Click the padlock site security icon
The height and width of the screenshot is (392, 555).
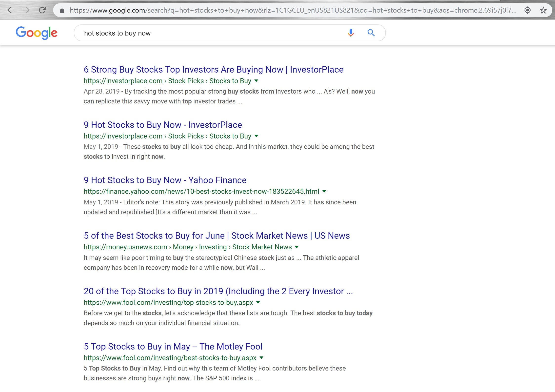click(62, 10)
